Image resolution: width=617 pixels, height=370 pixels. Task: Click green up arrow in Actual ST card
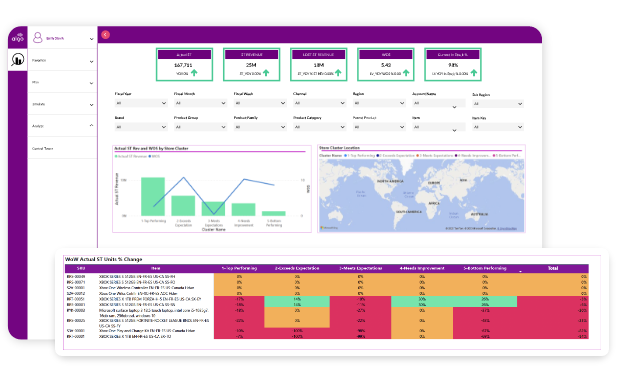point(194,73)
